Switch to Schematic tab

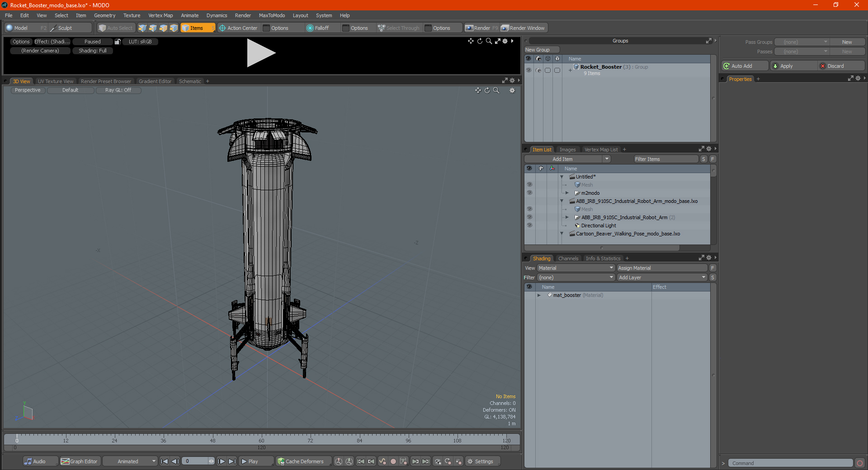(x=190, y=81)
